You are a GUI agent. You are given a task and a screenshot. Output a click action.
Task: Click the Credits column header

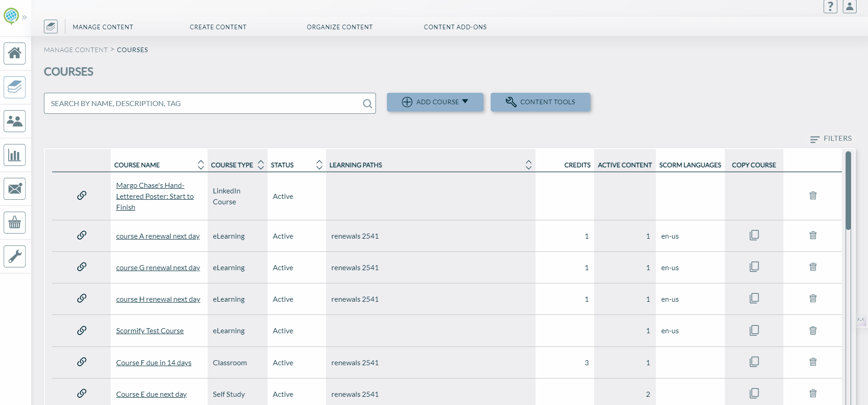coord(577,165)
